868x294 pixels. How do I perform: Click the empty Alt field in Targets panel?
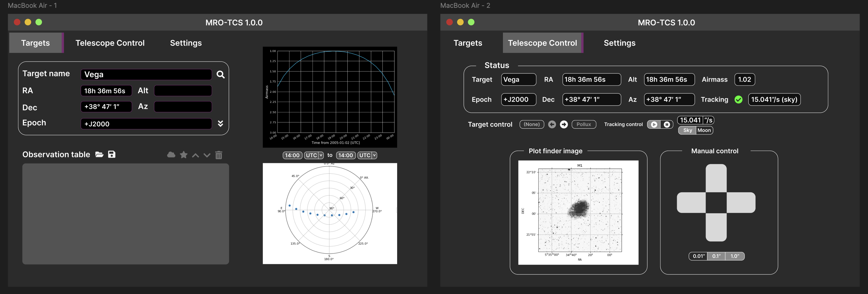[183, 91]
